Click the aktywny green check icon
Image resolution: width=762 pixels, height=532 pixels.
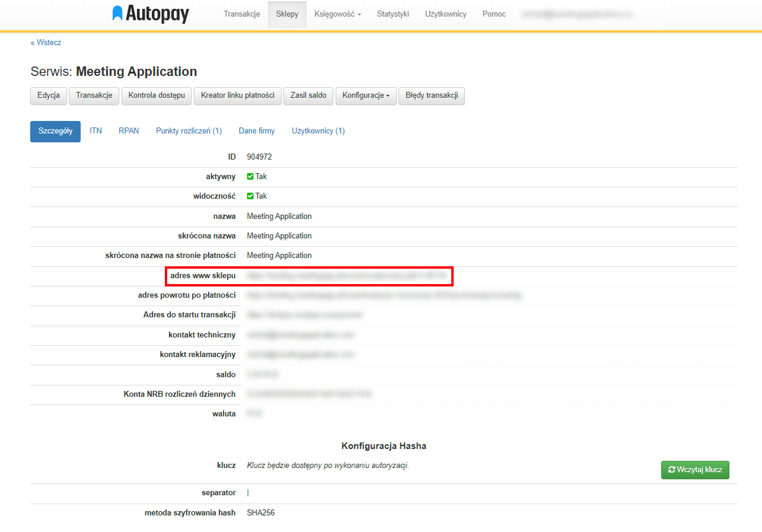pyautogui.click(x=250, y=177)
